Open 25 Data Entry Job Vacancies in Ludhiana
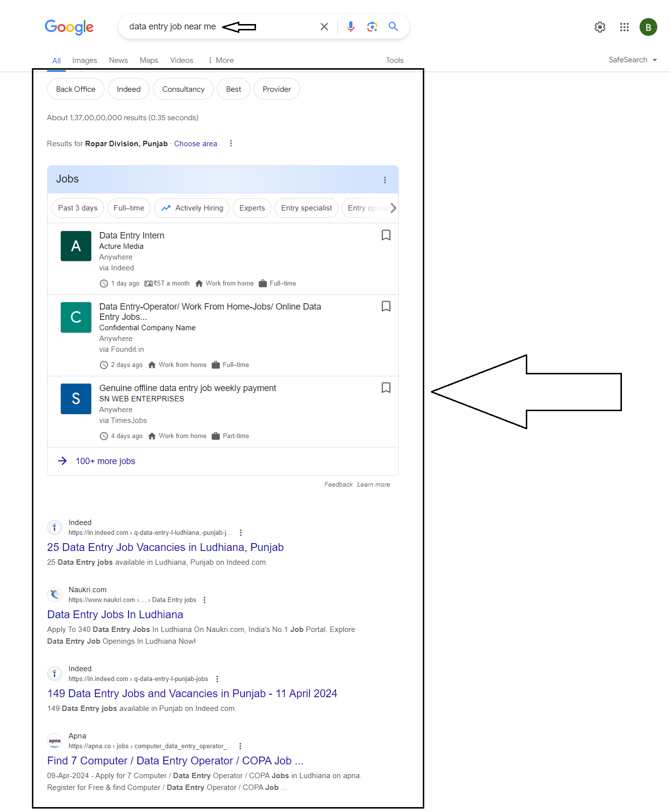Screen dimensions: 670x812 [x=165, y=547]
